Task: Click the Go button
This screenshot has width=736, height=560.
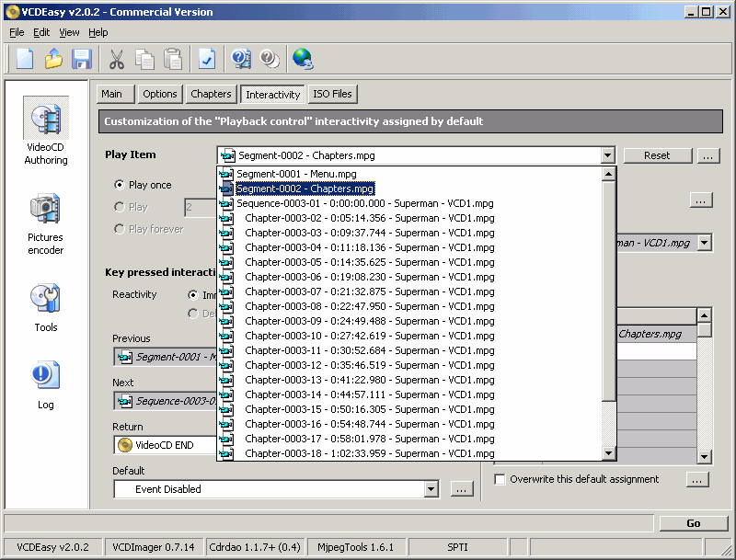Action: pyautogui.click(x=693, y=523)
